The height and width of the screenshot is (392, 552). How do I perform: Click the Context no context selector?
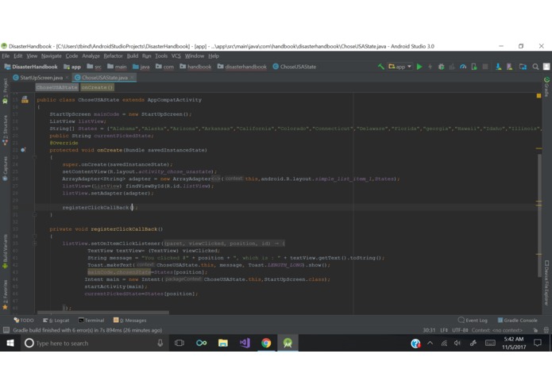coord(497,330)
